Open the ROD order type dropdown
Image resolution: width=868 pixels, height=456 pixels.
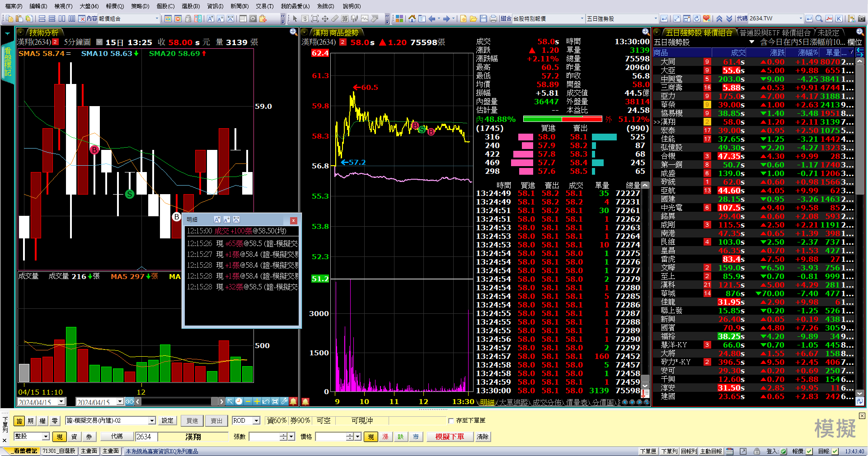point(256,421)
